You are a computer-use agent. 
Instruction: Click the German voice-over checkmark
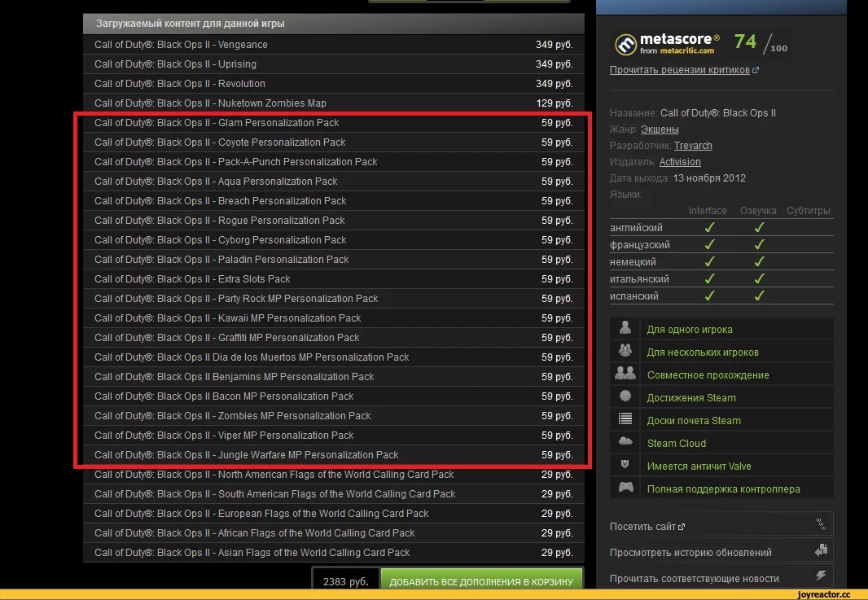tap(759, 261)
